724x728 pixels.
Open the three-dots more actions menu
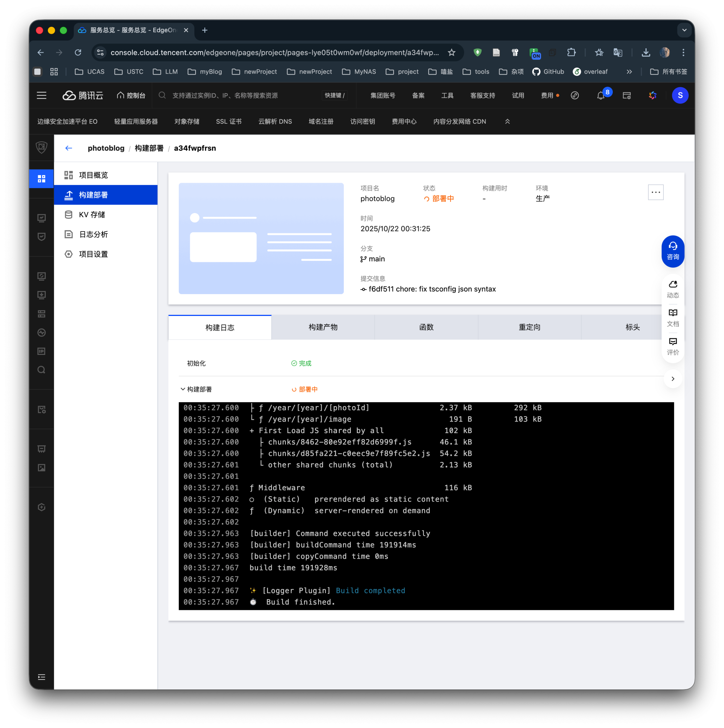point(655,192)
